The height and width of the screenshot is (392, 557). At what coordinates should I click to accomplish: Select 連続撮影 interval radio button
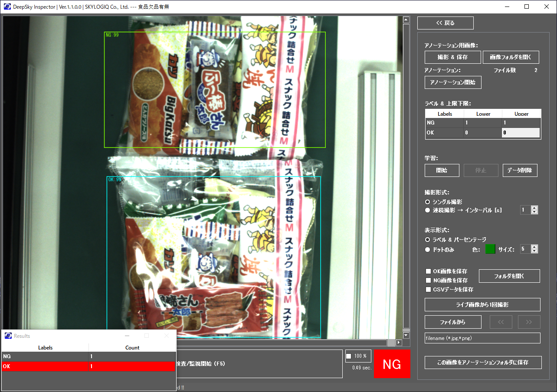[427, 210]
